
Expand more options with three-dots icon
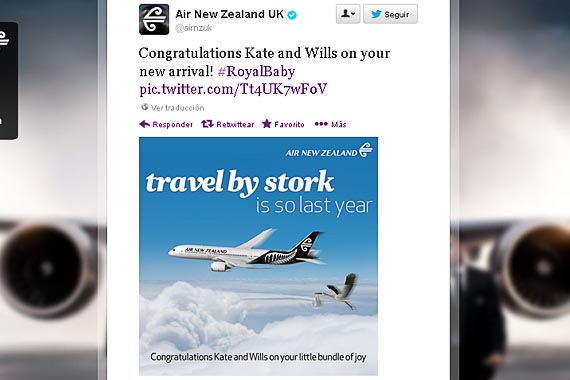pos(321,124)
